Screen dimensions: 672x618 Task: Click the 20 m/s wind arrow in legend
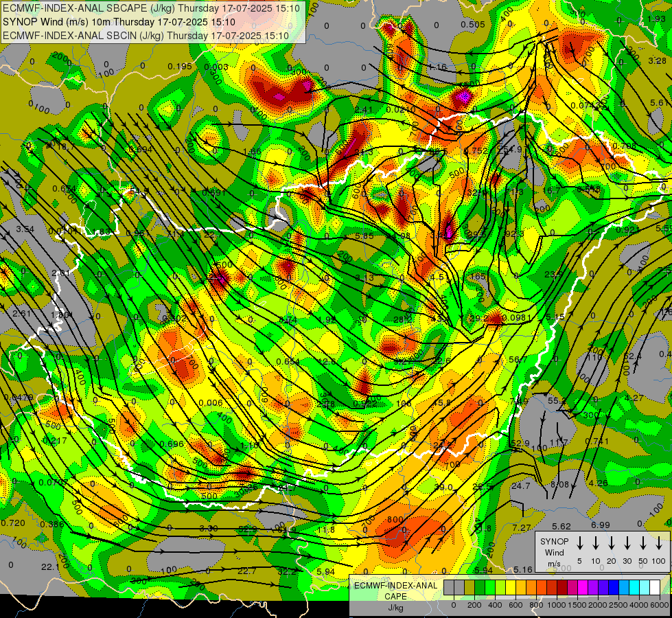[612, 543]
